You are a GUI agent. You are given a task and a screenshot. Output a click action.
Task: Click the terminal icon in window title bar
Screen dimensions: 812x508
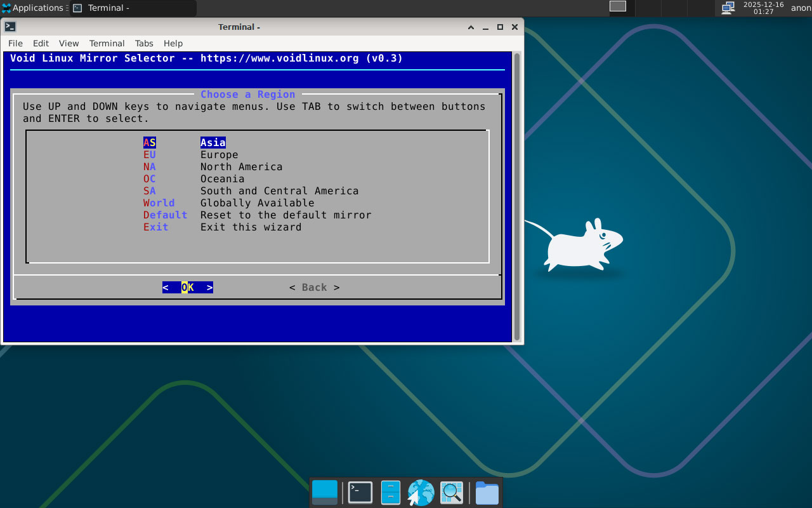pos(10,27)
